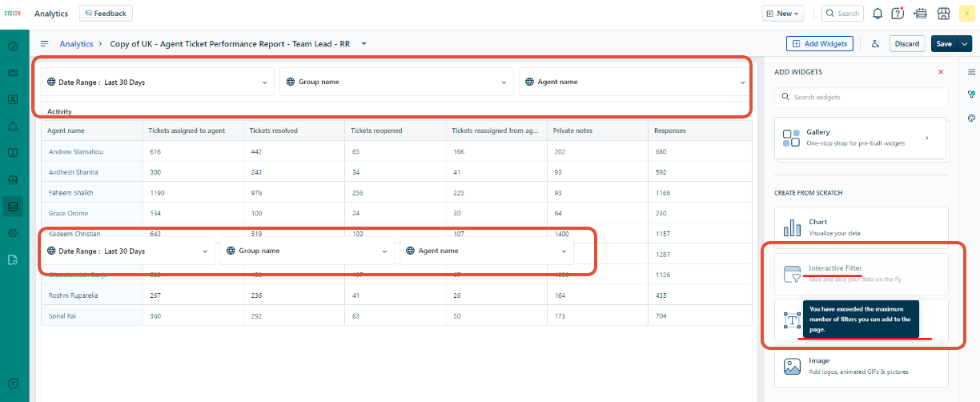Viewport: 980px width, 402px height.
Task: Click the 1190 tickets assigned value
Action: pos(157,192)
